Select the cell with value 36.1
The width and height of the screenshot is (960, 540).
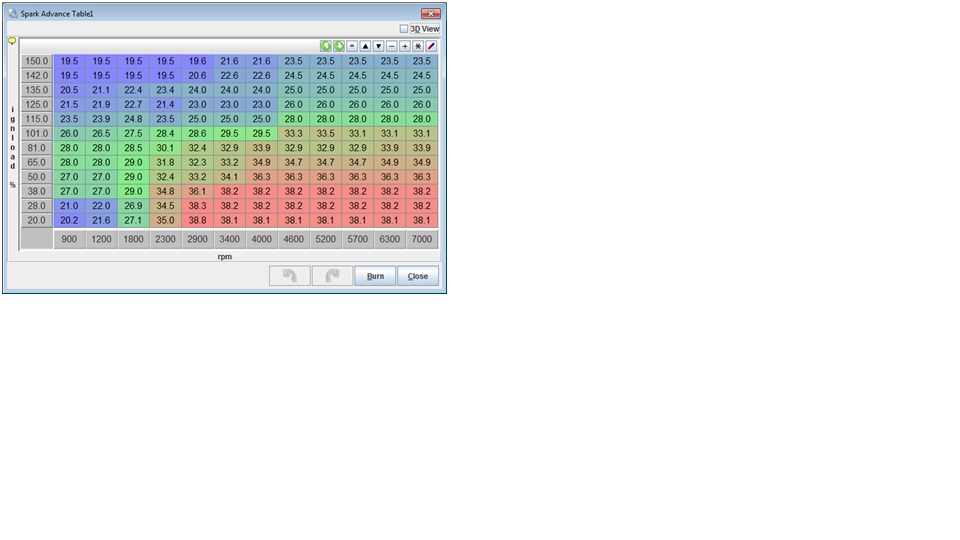click(197, 191)
